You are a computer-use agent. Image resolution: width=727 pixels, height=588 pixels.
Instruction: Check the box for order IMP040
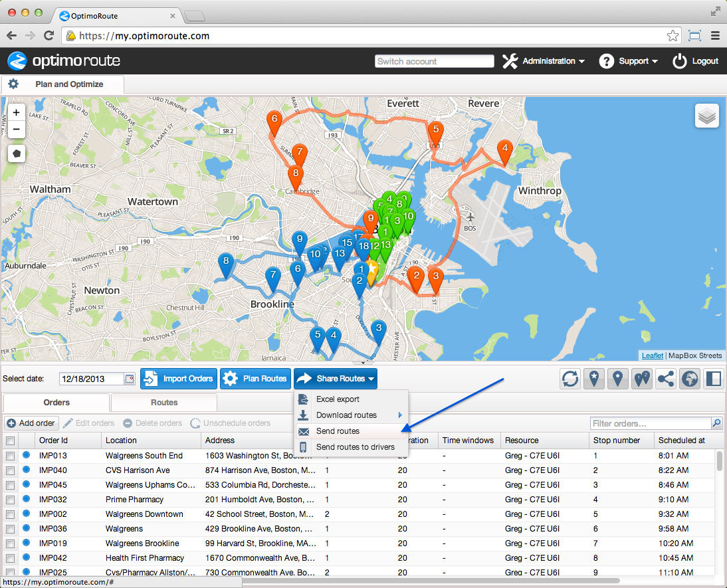10,470
